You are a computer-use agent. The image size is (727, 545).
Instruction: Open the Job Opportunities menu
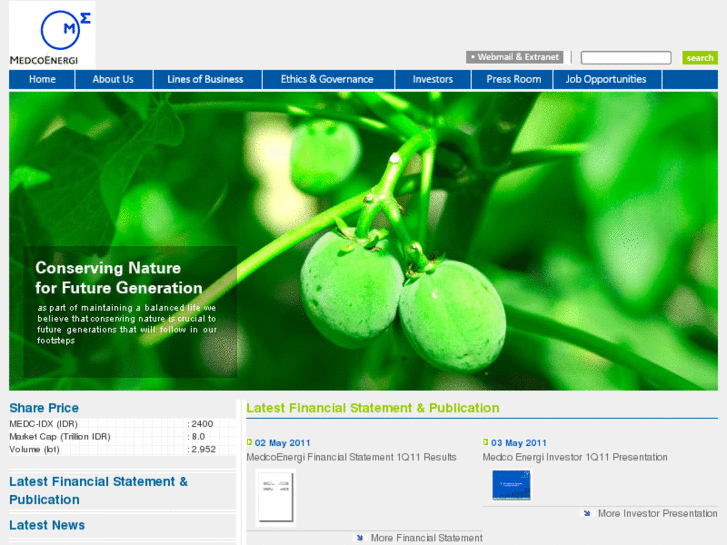(606, 79)
